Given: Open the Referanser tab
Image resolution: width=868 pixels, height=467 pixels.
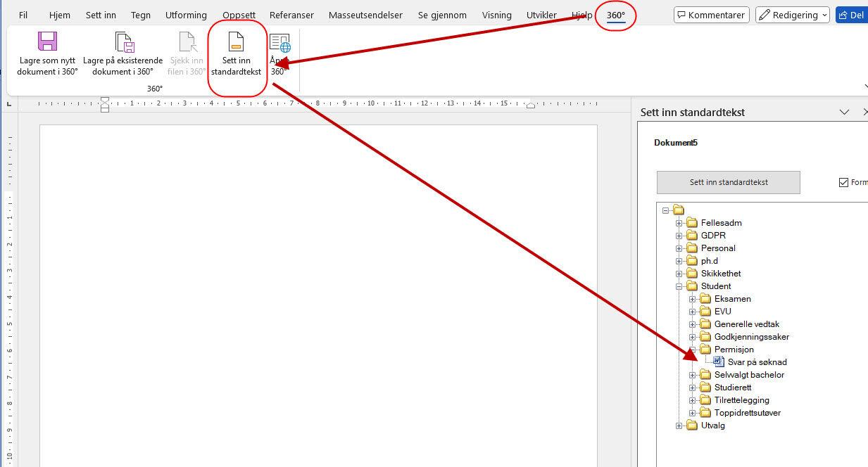Looking at the screenshot, I should [x=291, y=15].
